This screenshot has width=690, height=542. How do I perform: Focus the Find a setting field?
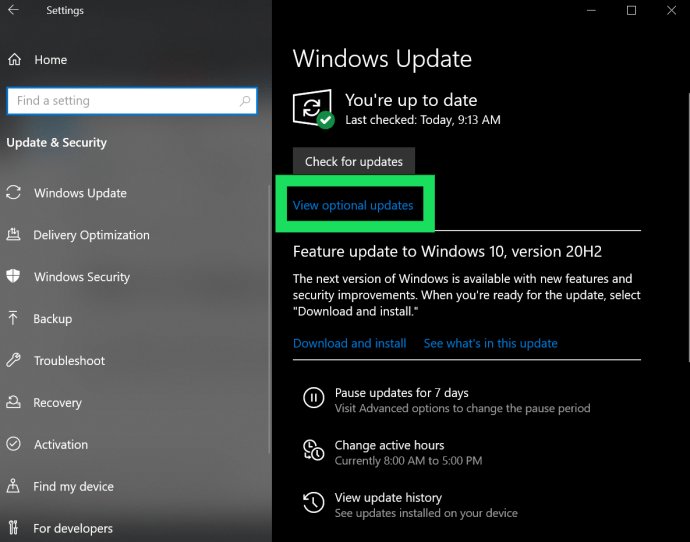132,101
